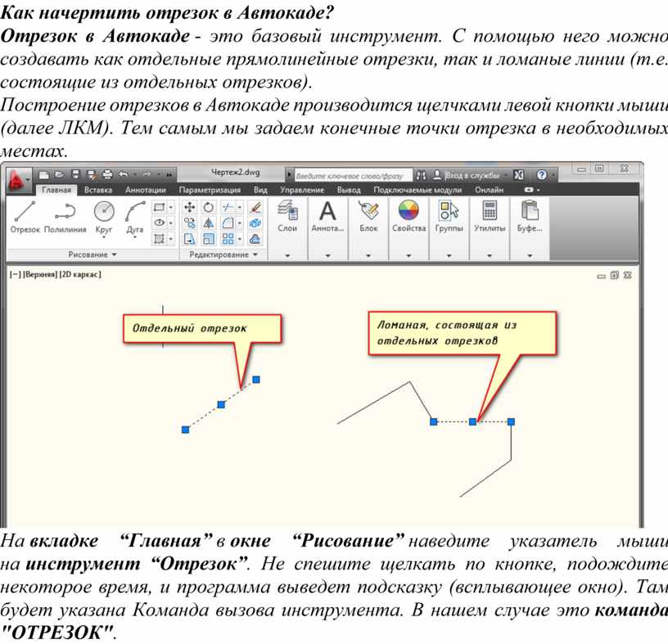Open the Array tool dropdown arrow
The width and height of the screenshot is (668, 644).
pyautogui.click(x=239, y=239)
